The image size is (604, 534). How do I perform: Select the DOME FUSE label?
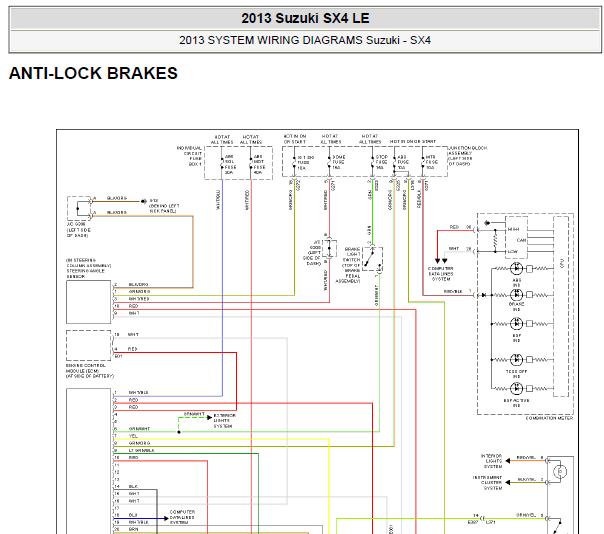pos(339,162)
